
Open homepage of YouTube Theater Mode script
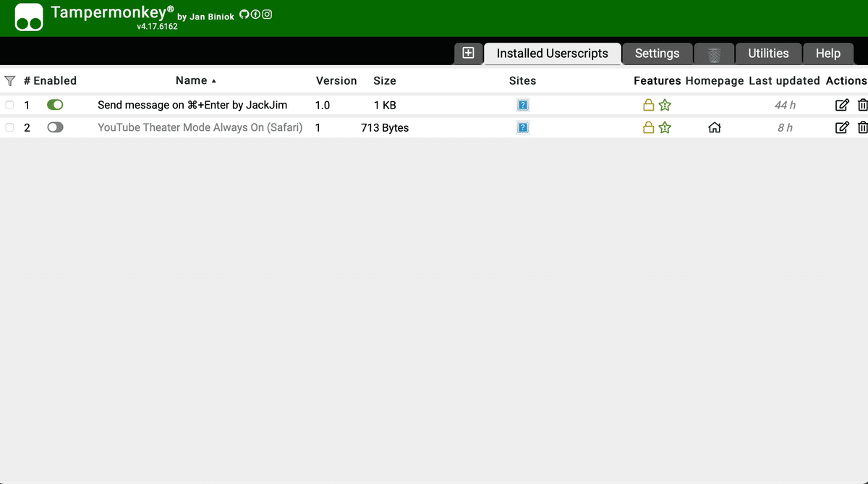[x=715, y=128]
